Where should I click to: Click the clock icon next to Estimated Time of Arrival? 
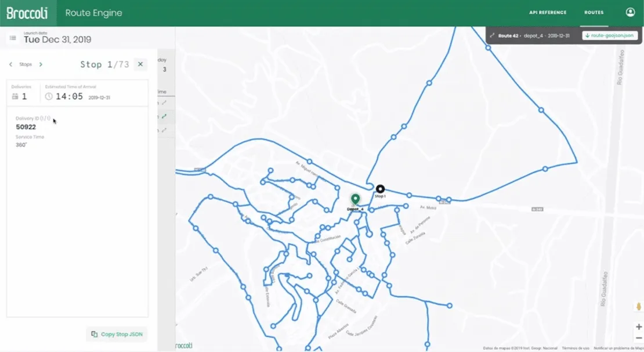(x=48, y=96)
